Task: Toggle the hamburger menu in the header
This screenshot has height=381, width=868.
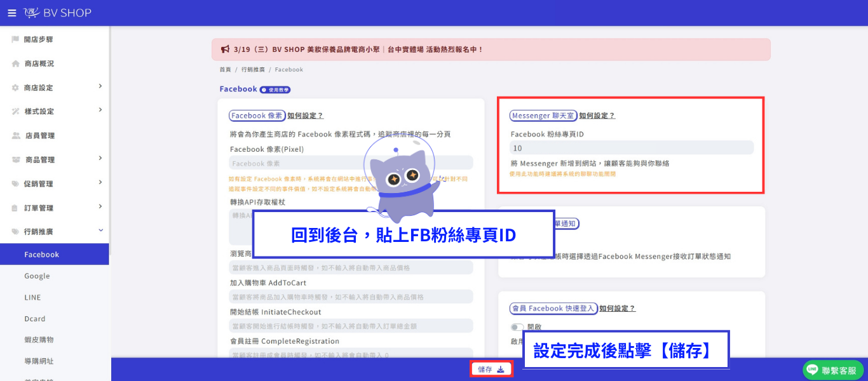Action: point(12,13)
